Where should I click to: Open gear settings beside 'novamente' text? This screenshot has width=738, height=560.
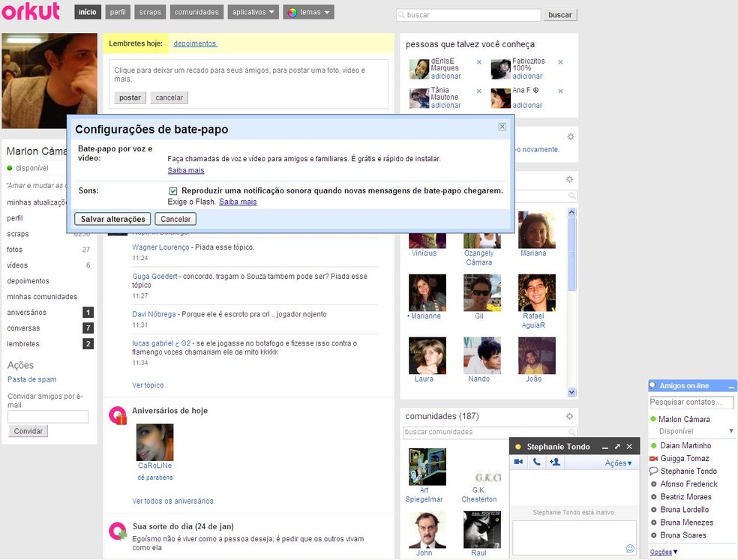(x=571, y=137)
